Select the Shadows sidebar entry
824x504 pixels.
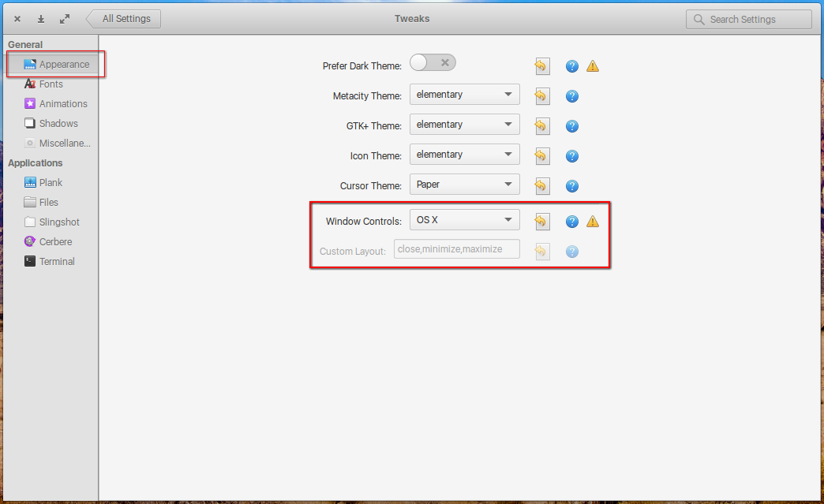(52, 123)
